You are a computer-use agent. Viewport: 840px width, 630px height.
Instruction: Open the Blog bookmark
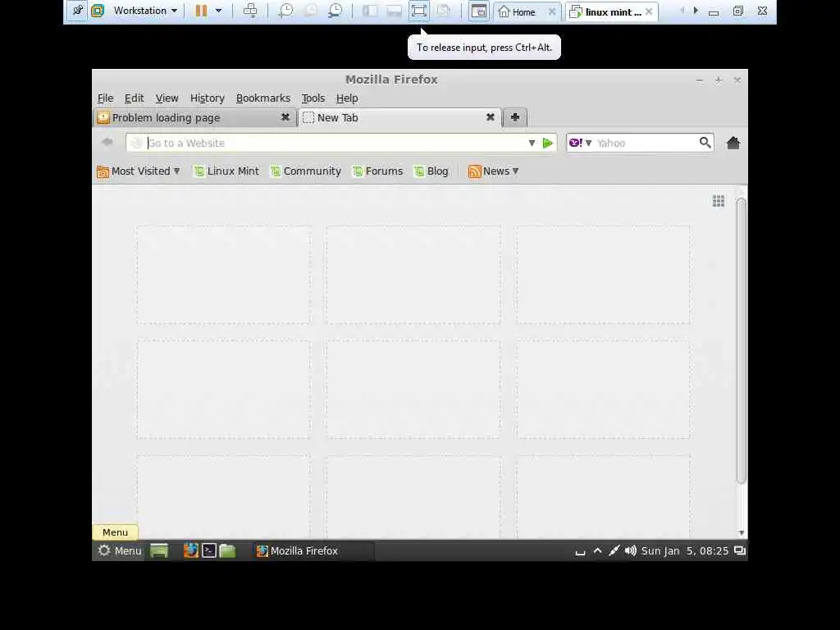point(431,171)
